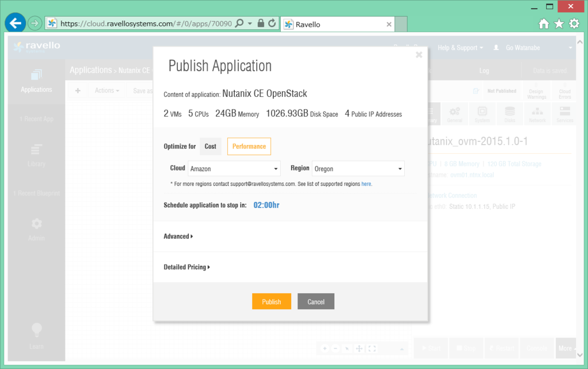The height and width of the screenshot is (369, 588).
Task: Click the edit icon beside Not Published
Action: [476, 91]
